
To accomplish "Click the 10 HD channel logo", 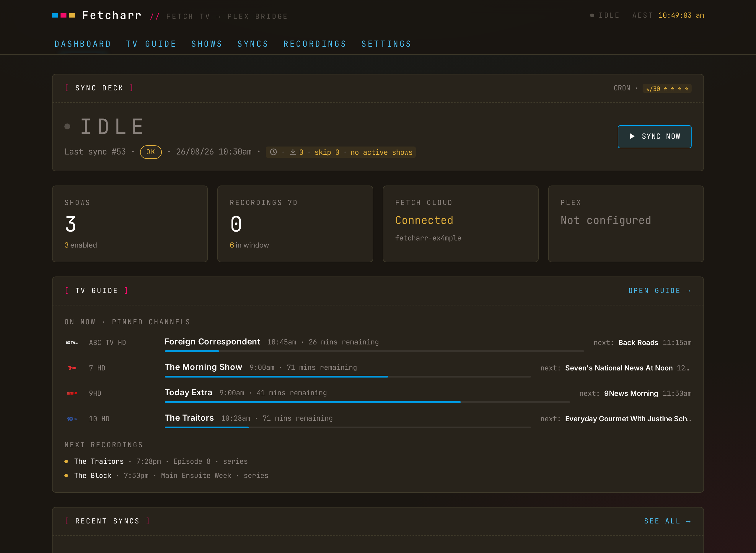I will click(x=72, y=419).
